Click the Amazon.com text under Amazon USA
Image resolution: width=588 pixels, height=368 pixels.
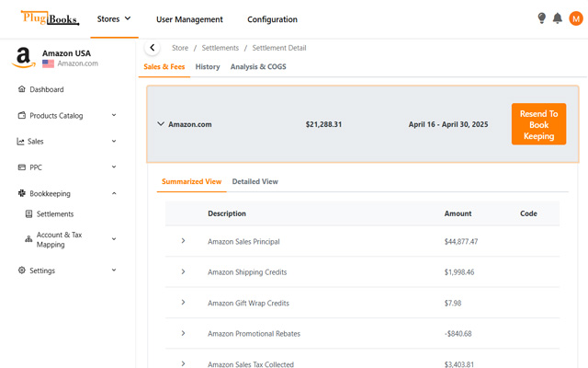tap(77, 63)
